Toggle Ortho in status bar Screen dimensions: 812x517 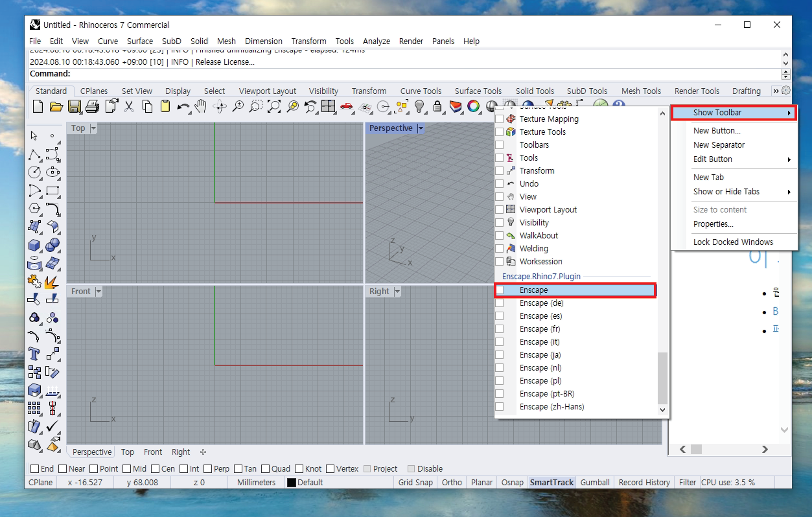pyautogui.click(x=452, y=483)
